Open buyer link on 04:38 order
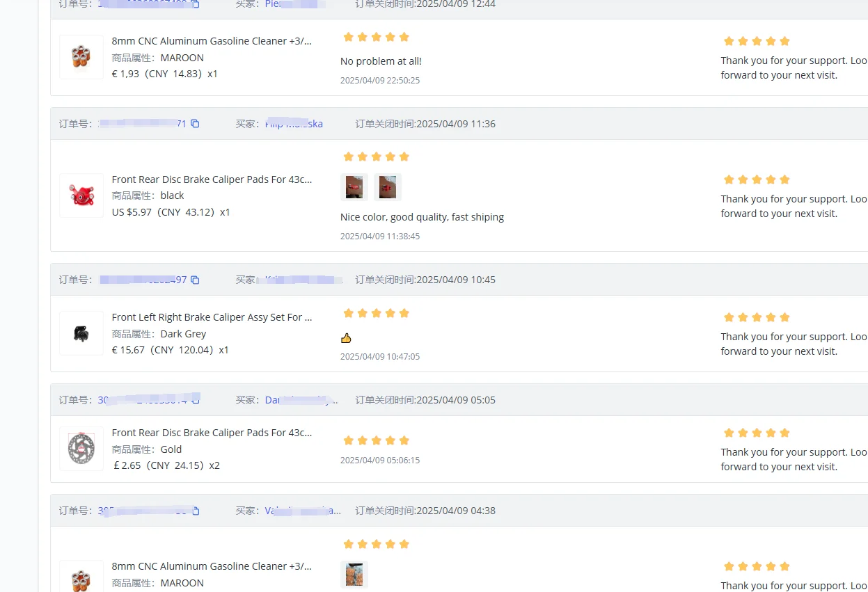 [303, 511]
